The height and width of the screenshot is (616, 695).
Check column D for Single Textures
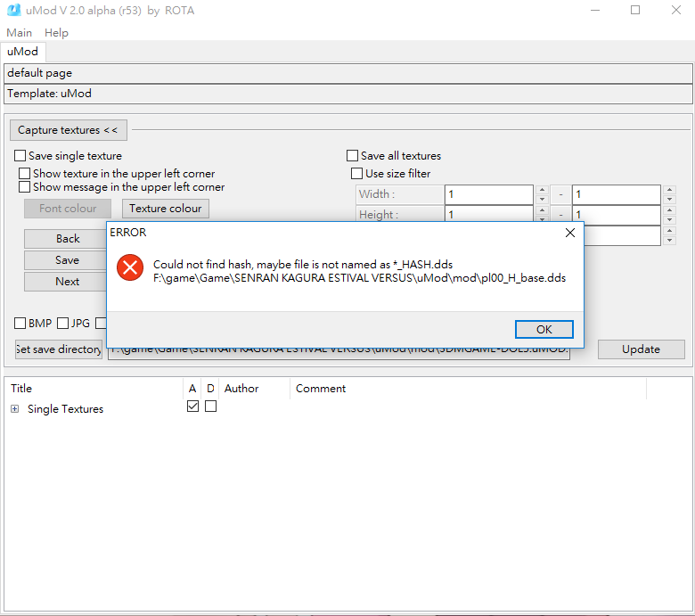(x=211, y=407)
